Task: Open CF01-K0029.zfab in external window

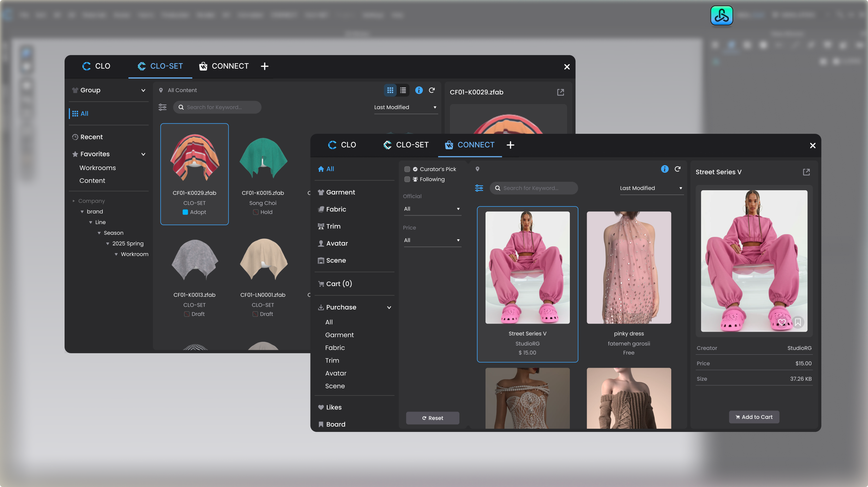Action: pos(561,92)
